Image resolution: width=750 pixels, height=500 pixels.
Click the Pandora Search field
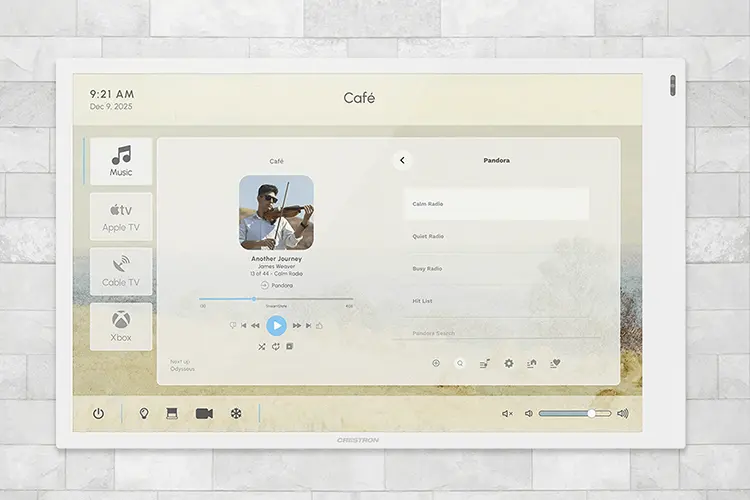[497, 333]
